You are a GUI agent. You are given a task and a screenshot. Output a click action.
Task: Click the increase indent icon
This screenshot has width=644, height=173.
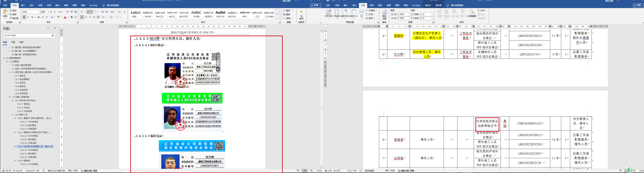coord(107,12)
